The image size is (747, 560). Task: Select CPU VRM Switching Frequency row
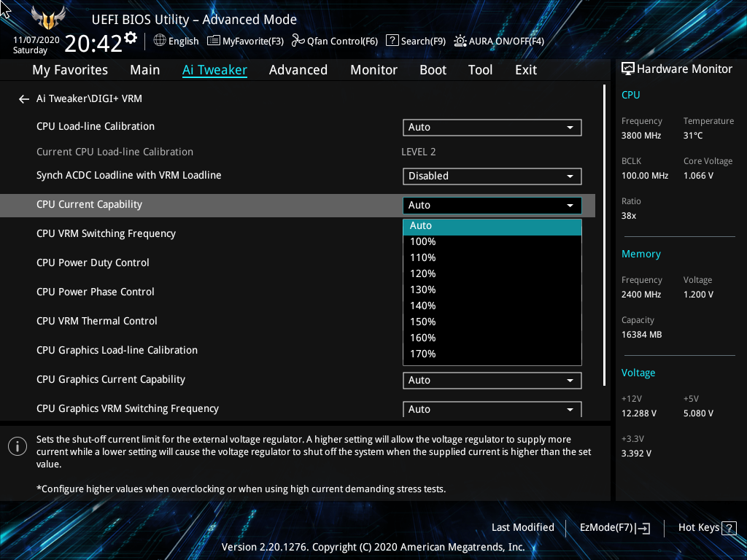(107, 234)
